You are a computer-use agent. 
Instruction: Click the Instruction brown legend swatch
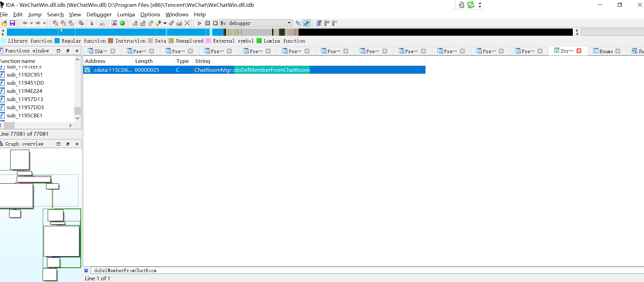pos(111,41)
